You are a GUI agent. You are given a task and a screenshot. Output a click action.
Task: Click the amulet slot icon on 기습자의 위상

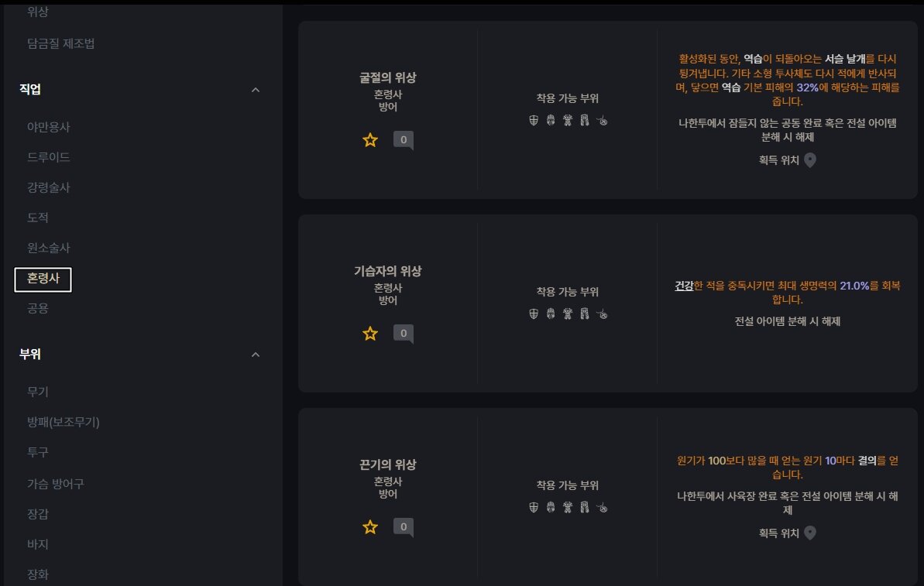[602, 314]
